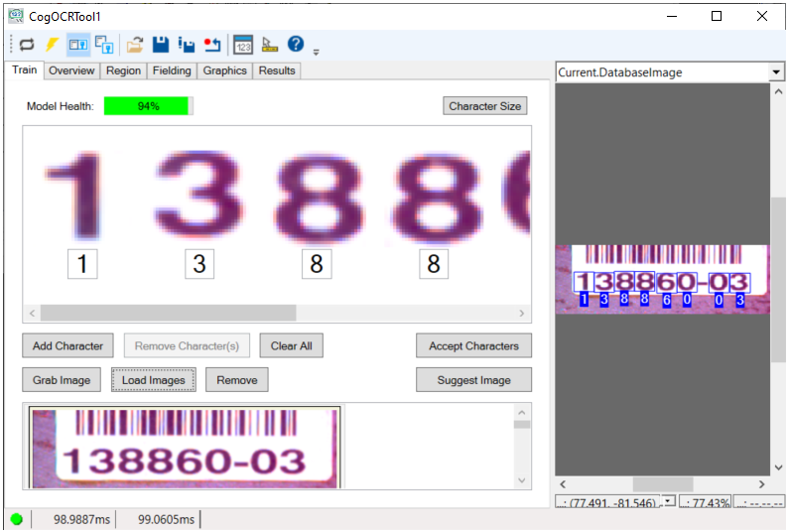789x532 pixels.
Task: Click the barcode image in display
Action: click(663, 279)
